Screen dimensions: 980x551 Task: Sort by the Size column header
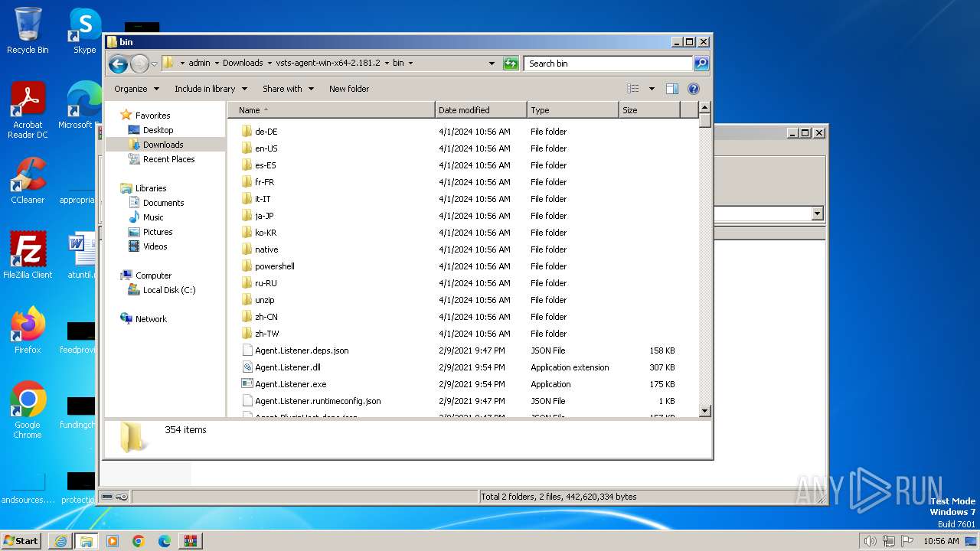649,110
